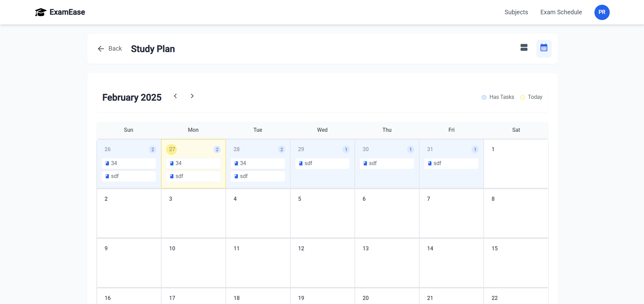Viewport: 644px width, 304px height.
Task: Select calendar day 1 Saturday
Action: tap(516, 164)
